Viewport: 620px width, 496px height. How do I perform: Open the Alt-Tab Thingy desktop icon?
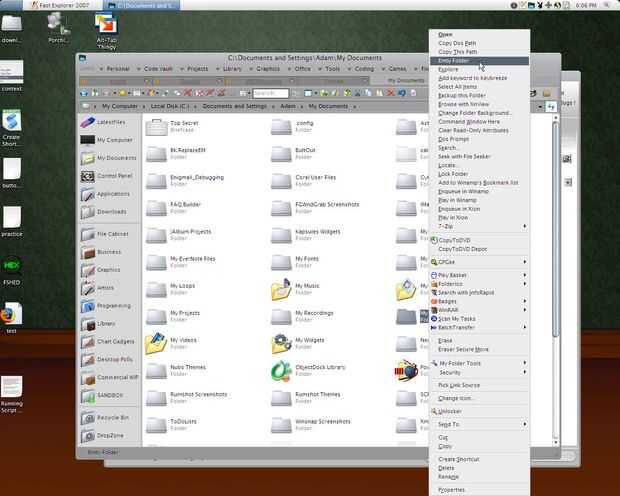tap(106, 31)
